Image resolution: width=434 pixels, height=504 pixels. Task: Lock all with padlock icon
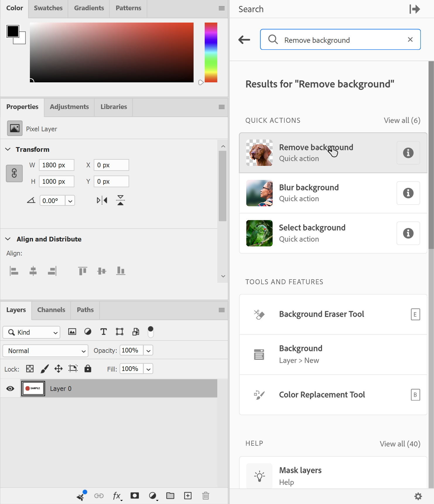(88, 368)
